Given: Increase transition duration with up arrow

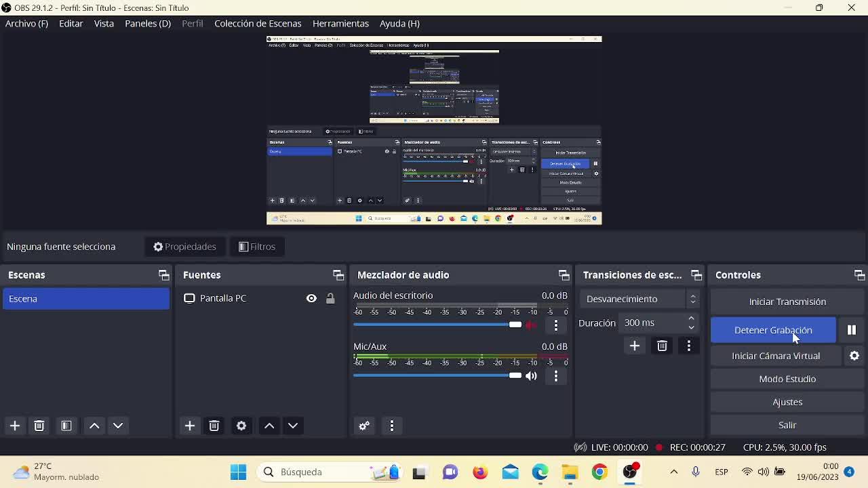Looking at the screenshot, I should [x=691, y=319].
